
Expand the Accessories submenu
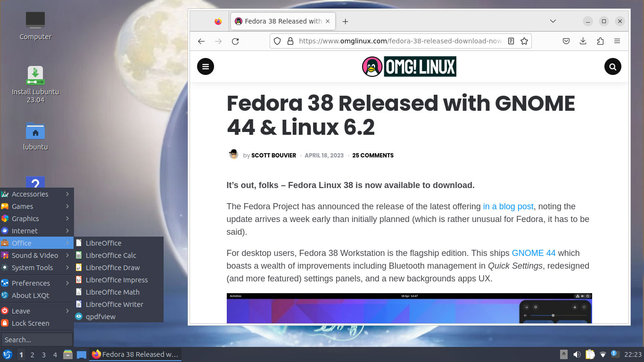click(x=37, y=194)
